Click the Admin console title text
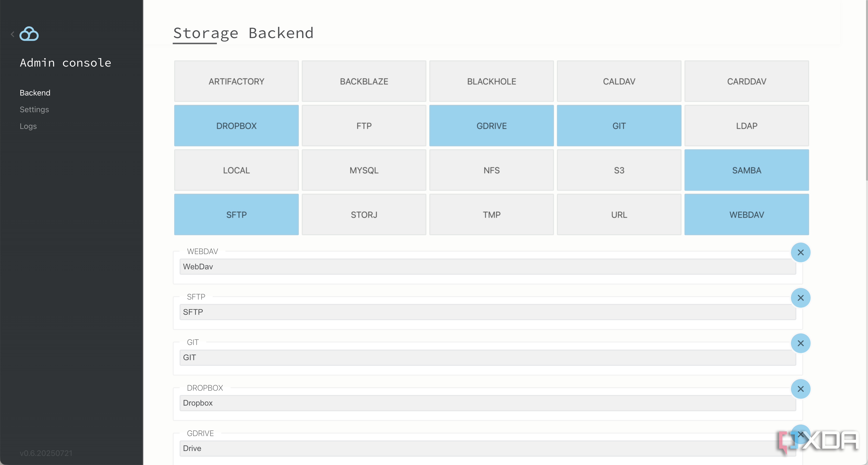 (65, 63)
